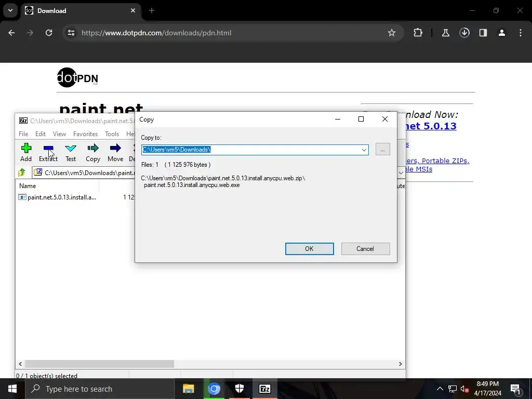Open the View menu in 7-Zip
This screenshot has height=399, width=532.
pyautogui.click(x=59, y=134)
